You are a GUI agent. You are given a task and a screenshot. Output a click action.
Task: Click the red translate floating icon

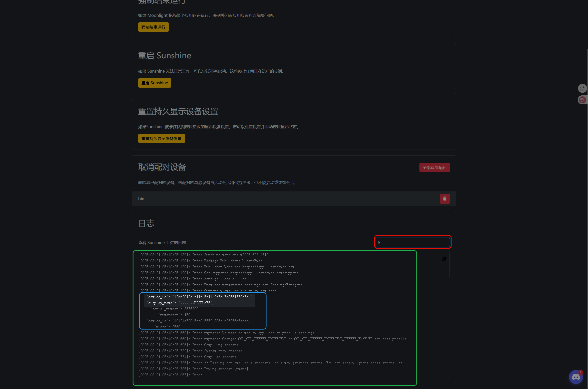click(582, 100)
